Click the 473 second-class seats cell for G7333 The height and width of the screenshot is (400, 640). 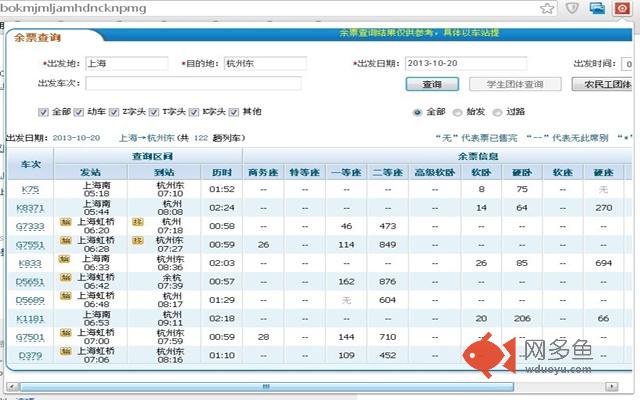coord(387,226)
